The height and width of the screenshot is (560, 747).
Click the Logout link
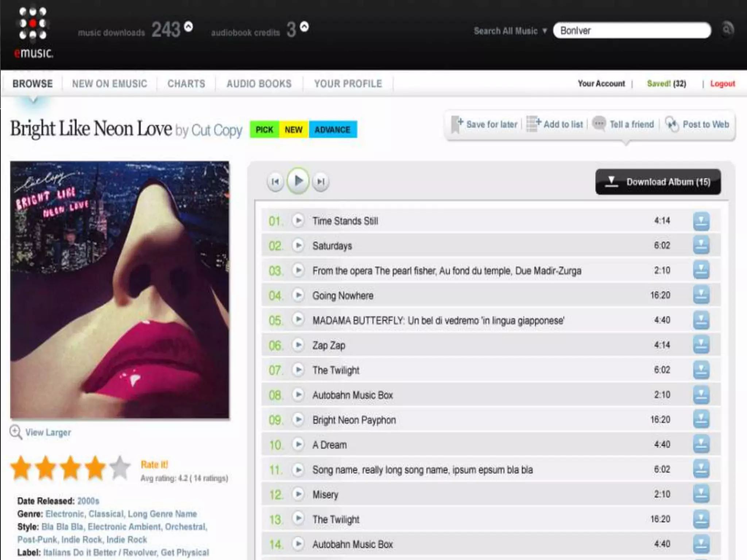coord(722,84)
